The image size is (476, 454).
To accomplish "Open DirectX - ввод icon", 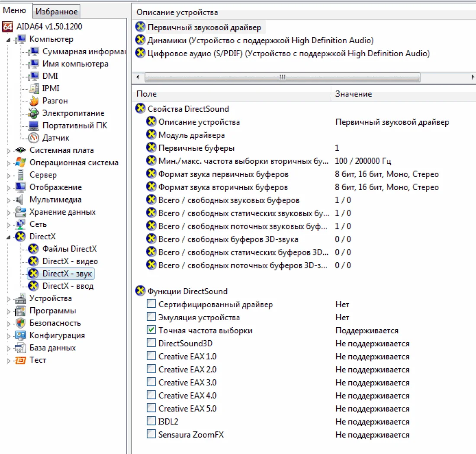I will tap(33, 286).
